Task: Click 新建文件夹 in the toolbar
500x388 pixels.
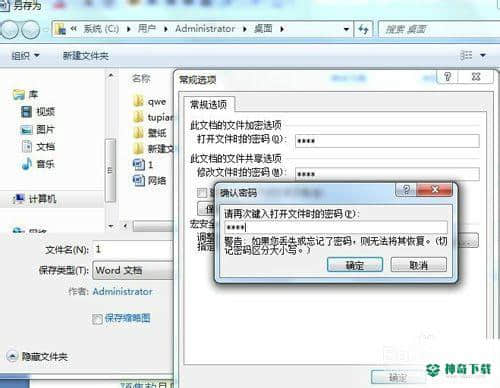Action: [x=86, y=56]
